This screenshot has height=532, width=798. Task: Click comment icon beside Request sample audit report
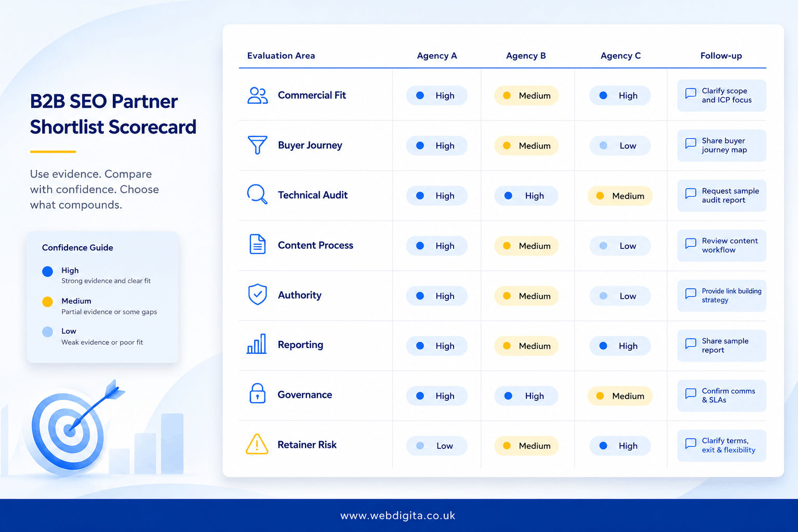point(690,193)
